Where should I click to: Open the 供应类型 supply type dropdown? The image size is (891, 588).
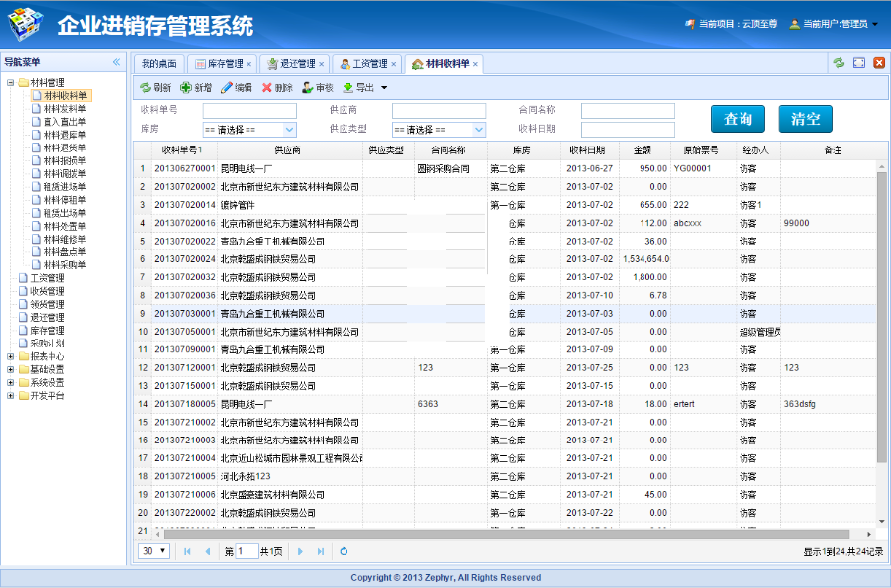[436, 127]
